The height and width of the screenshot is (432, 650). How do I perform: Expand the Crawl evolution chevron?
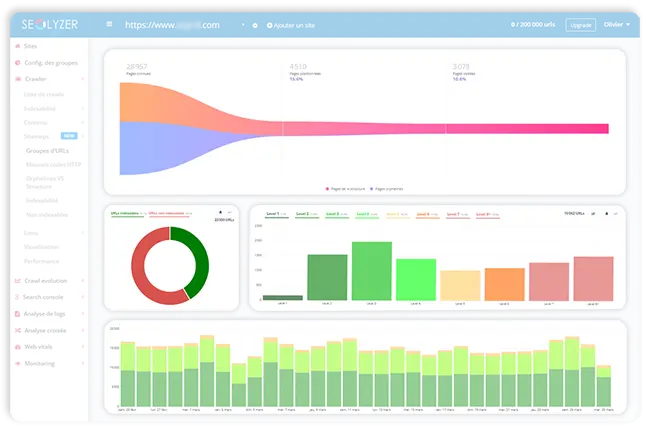(83, 281)
